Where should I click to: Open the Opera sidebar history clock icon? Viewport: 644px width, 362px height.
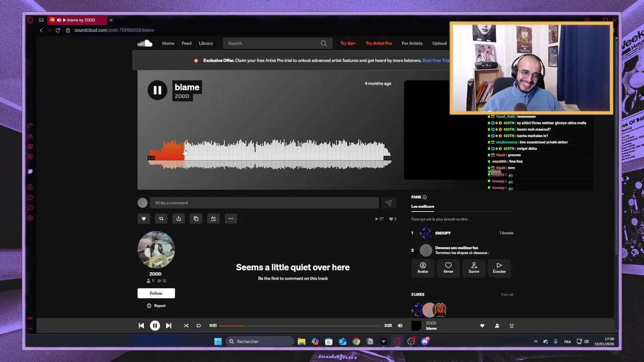(x=30, y=198)
